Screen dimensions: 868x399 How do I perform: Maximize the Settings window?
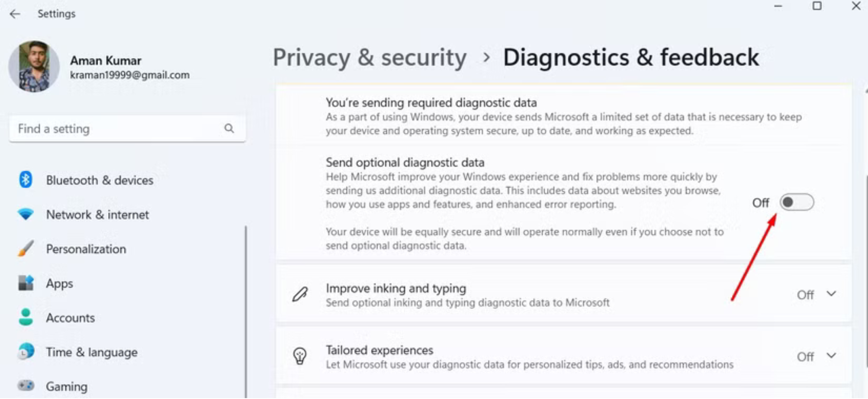(x=817, y=6)
